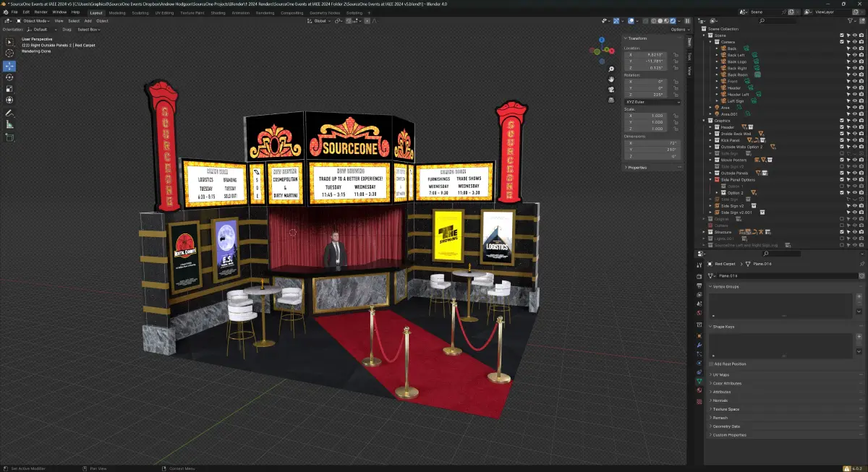Toggle exclude checkbox for Camera collection
The height and width of the screenshot is (472, 868).
tap(841, 42)
